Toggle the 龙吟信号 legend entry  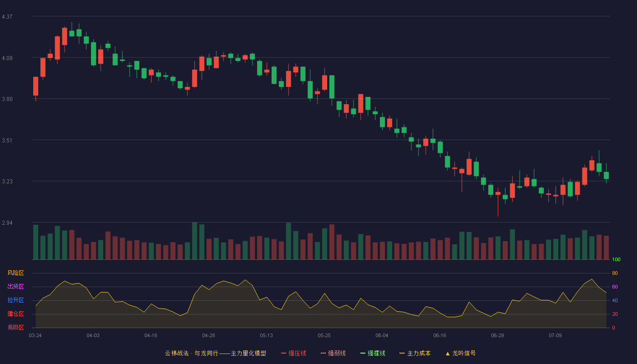tap(460, 353)
